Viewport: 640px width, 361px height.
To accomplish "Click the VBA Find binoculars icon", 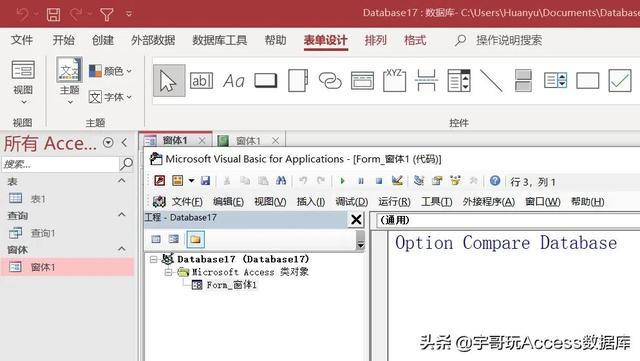I will pyautogui.click(x=281, y=180).
